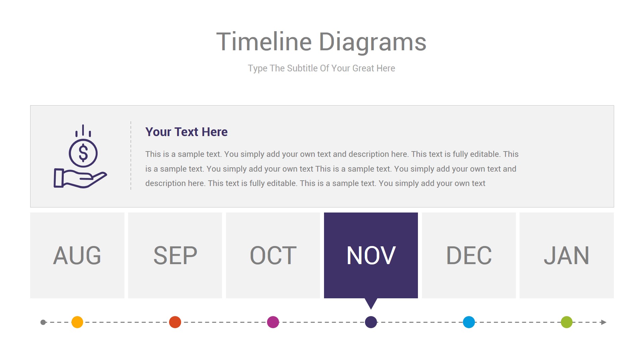This screenshot has height=362, width=644.
Task: Click the red timeline dot under SEP
Action: click(x=175, y=322)
